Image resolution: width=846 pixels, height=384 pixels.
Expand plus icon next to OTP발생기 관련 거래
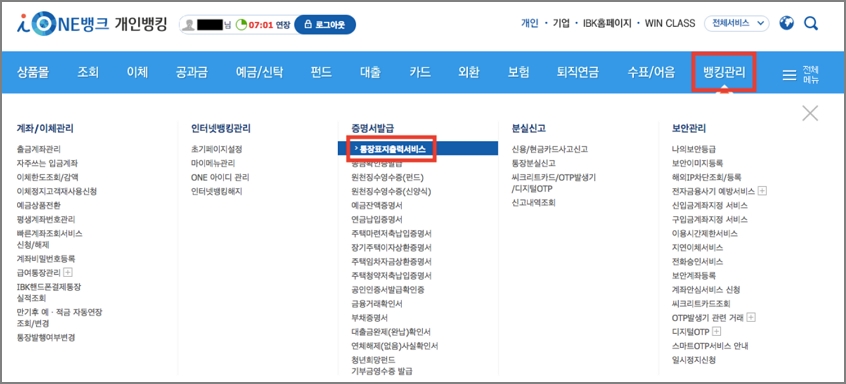pos(751,317)
